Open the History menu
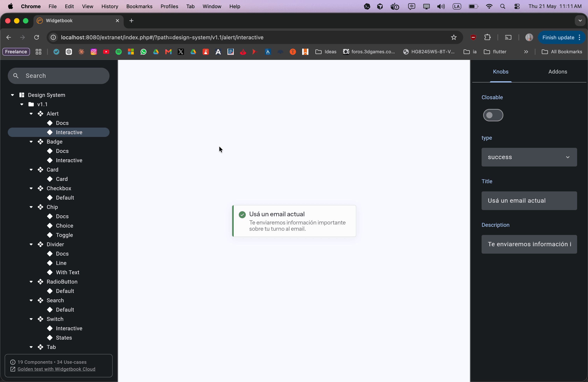Screen dimensions: 588x382 [110, 6]
